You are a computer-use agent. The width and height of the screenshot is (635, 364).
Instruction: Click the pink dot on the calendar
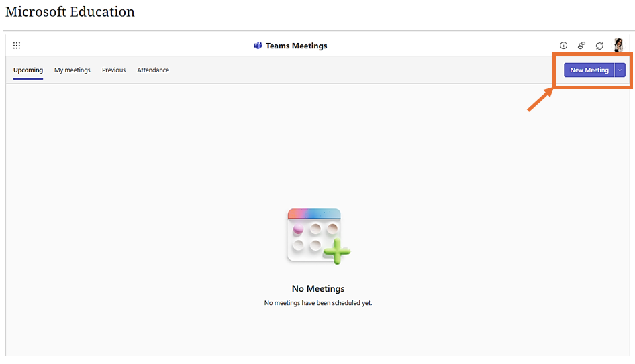tap(298, 229)
